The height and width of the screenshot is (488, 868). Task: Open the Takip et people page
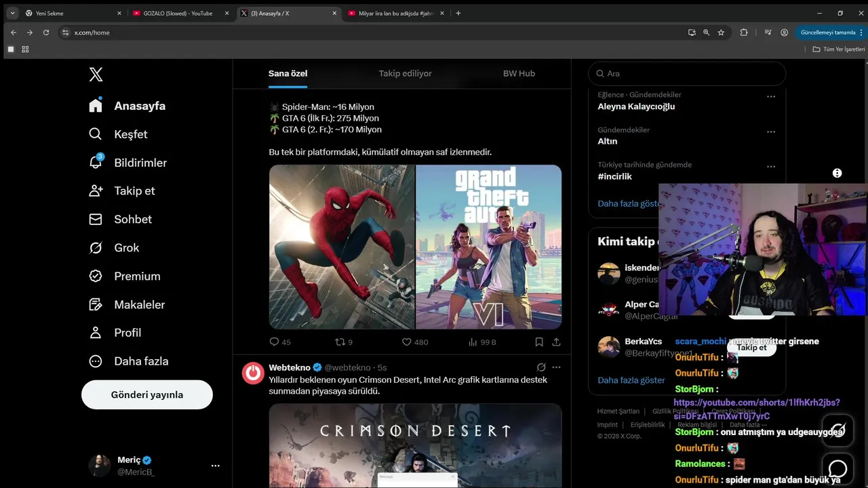point(122,191)
